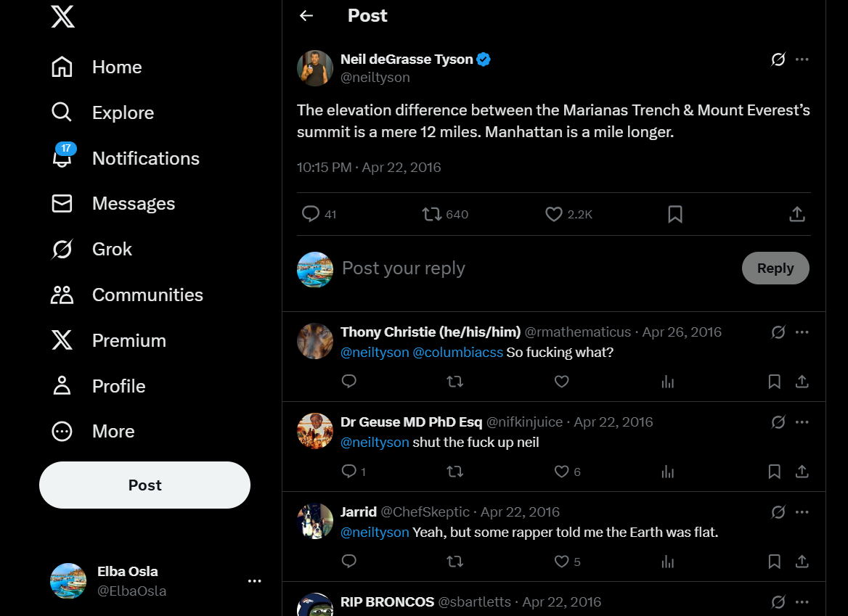Click the Grok icon on Neil's post
Viewport: 848px width, 616px height.
778,59
